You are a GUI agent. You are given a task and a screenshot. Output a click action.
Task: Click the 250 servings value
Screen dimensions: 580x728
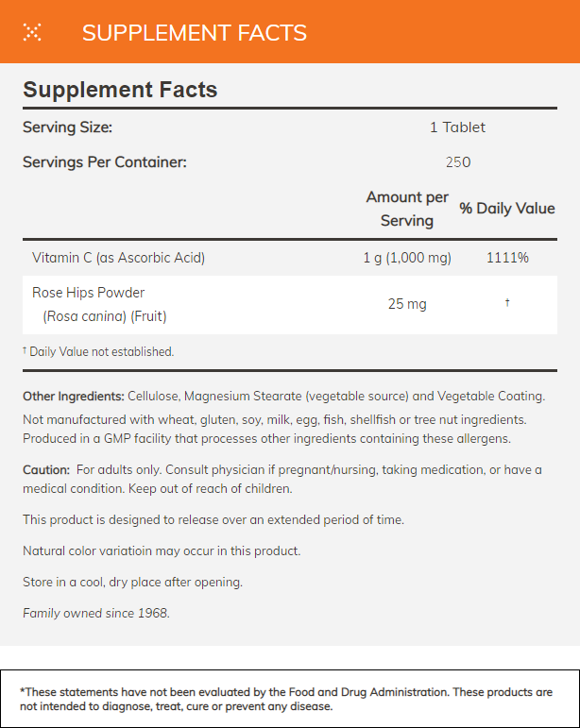tap(457, 161)
